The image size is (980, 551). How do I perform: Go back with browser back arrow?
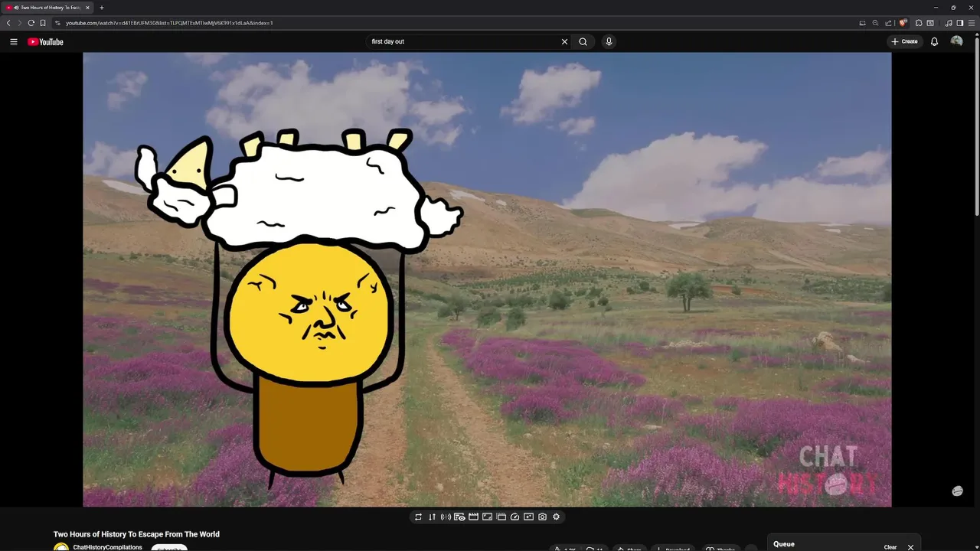(8, 23)
